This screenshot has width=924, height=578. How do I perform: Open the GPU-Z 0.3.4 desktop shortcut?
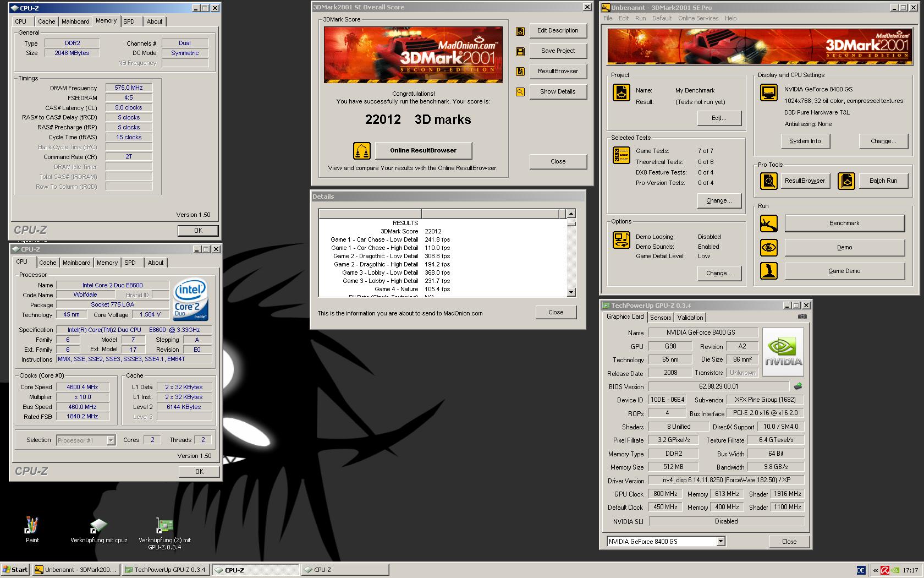pyautogui.click(x=164, y=533)
